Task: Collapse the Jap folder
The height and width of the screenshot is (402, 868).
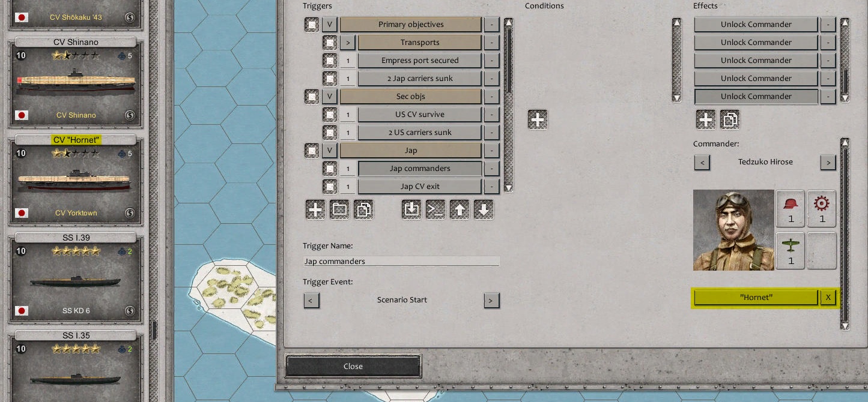Action: pos(329,151)
